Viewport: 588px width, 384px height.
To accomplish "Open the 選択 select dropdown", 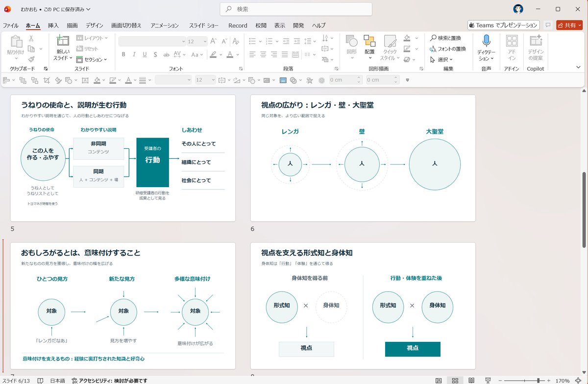I will click(x=441, y=59).
